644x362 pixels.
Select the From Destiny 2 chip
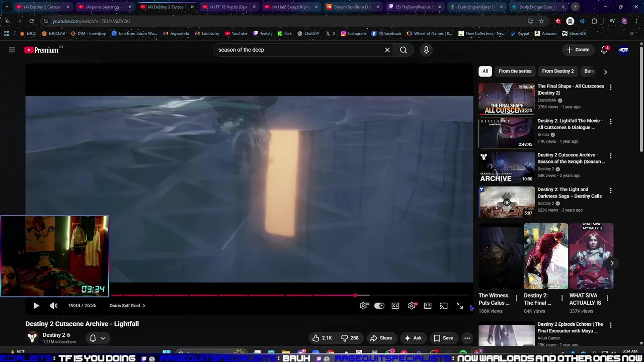click(x=558, y=71)
